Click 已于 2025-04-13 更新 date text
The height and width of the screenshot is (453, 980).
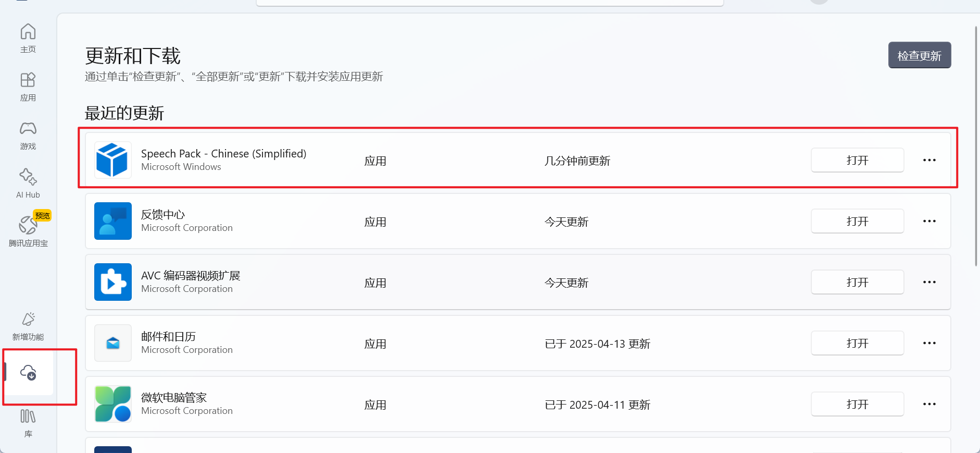click(597, 344)
